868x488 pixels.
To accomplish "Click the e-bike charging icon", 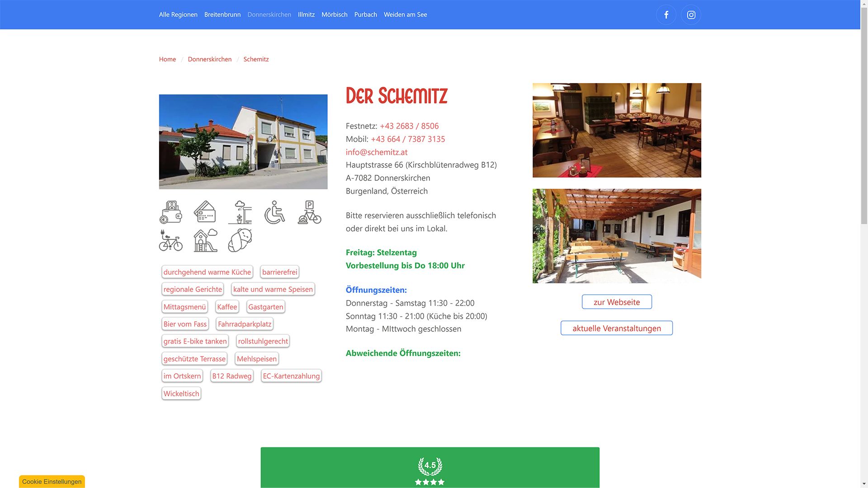I will pos(171,240).
